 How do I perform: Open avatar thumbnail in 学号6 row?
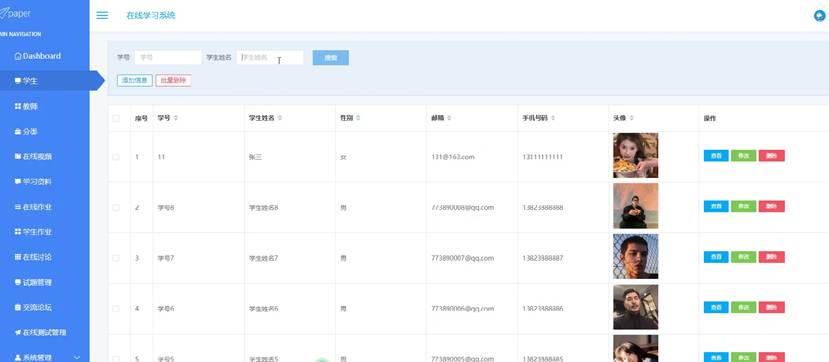[635, 307]
